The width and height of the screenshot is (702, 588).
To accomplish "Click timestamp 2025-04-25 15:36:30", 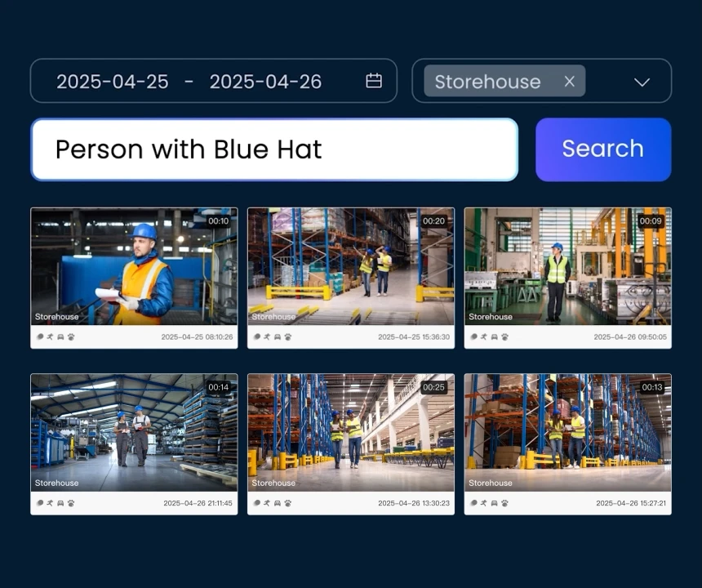I will tap(414, 336).
